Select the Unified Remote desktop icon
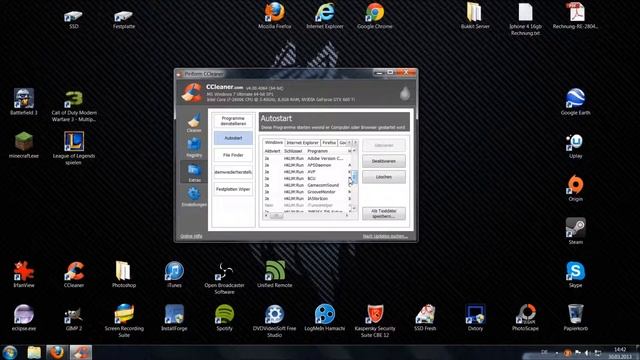 pyautogui.click(x=275, y=275)
